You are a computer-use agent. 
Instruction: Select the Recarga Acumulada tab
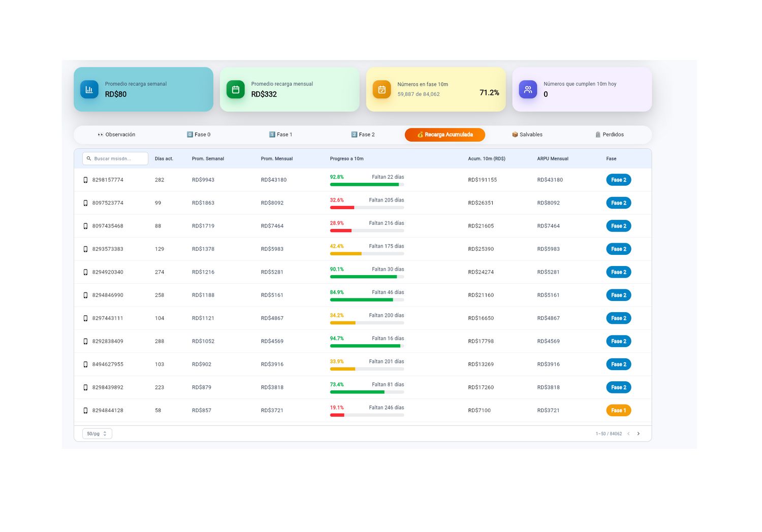445,135
